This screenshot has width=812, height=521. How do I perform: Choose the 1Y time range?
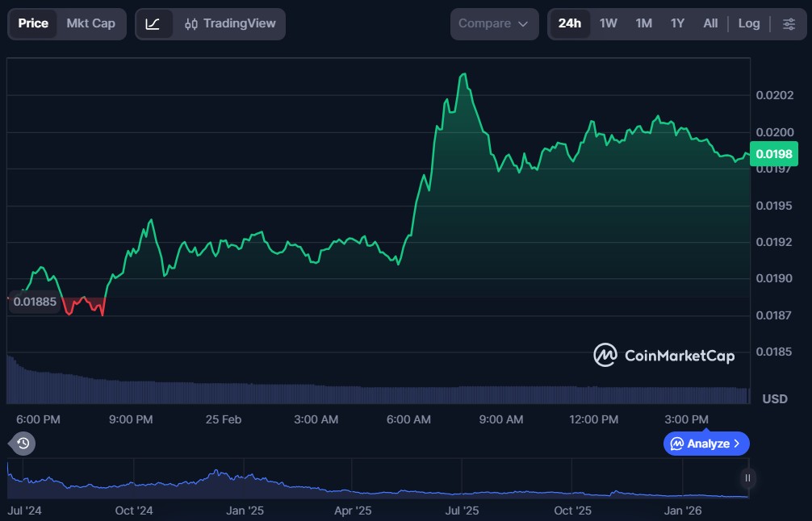pyautogui.click(x=677, y=24)
